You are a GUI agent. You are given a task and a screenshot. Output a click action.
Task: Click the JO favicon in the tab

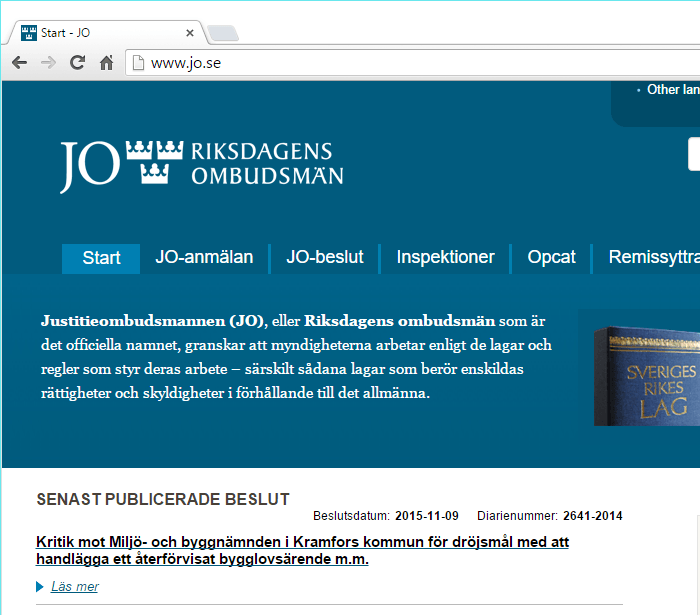pyautogui.click(x=29, y=33)
